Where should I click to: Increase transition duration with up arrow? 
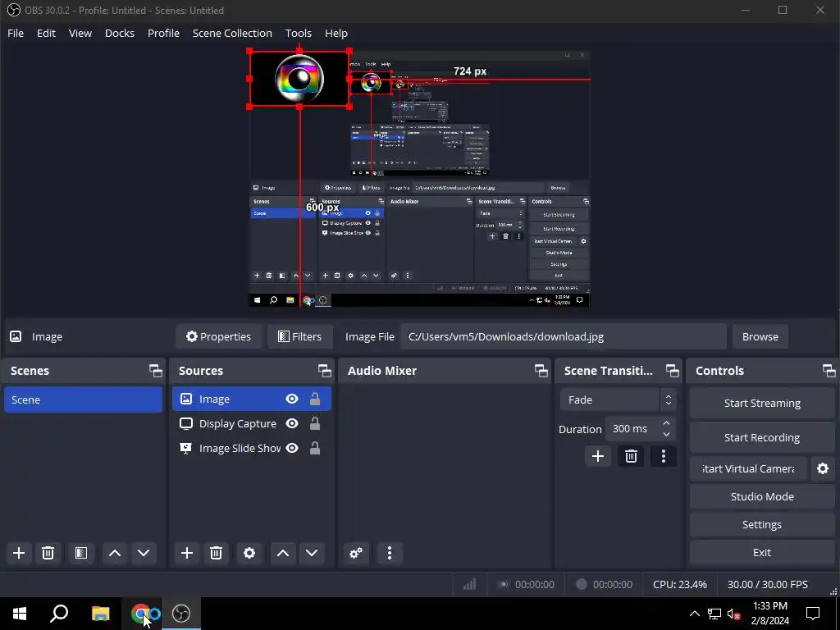point(666,423)
